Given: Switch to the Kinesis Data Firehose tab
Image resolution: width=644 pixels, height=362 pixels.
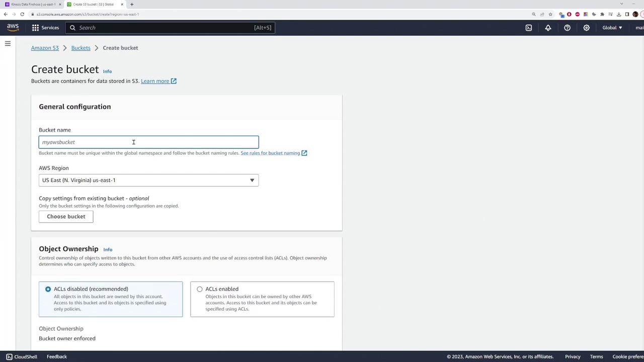Looking at the screenshot, I should point(33,5).
